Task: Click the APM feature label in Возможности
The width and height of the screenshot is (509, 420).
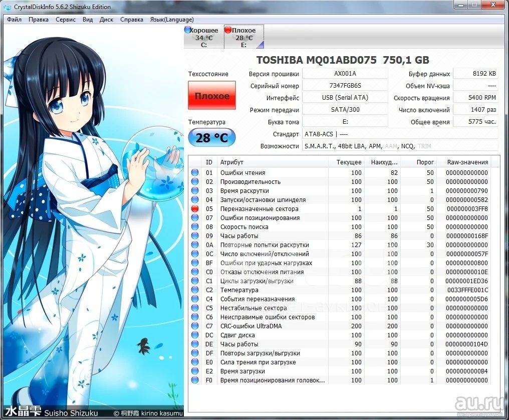Action: 375,146
